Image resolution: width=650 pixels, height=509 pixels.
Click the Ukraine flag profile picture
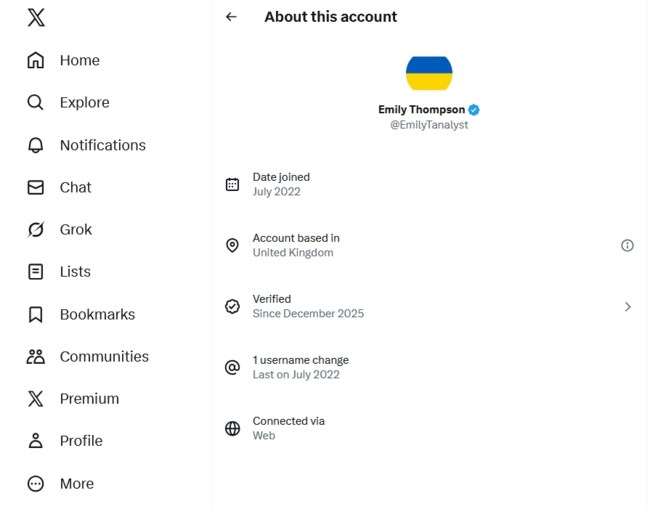pyautogui.click(x=429, y=73)
